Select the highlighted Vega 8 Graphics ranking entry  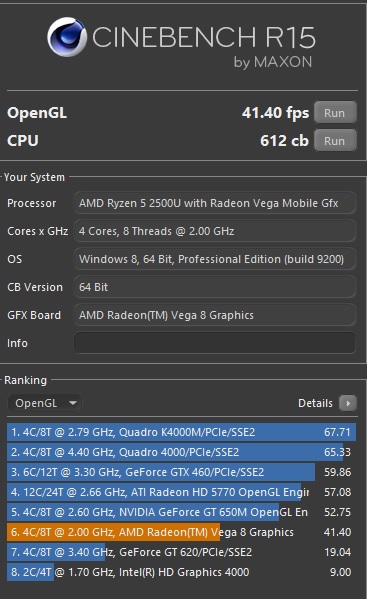[181, 532]
